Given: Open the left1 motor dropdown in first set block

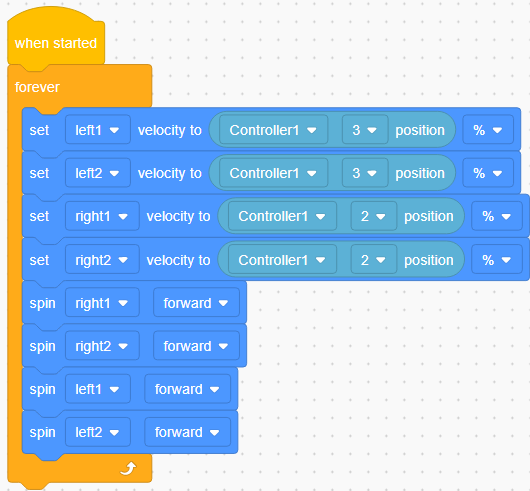Looking at the screenshot, I should [x=98, y=130].
